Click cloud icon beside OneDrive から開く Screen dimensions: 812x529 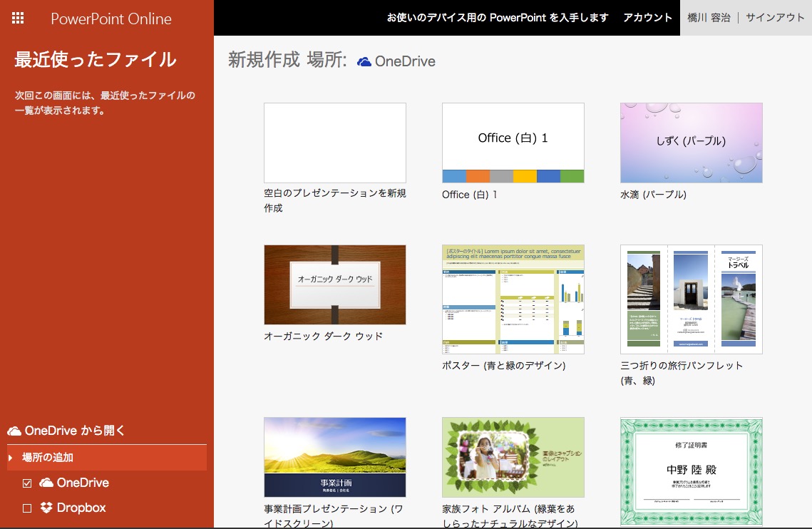tap(14, 431)
